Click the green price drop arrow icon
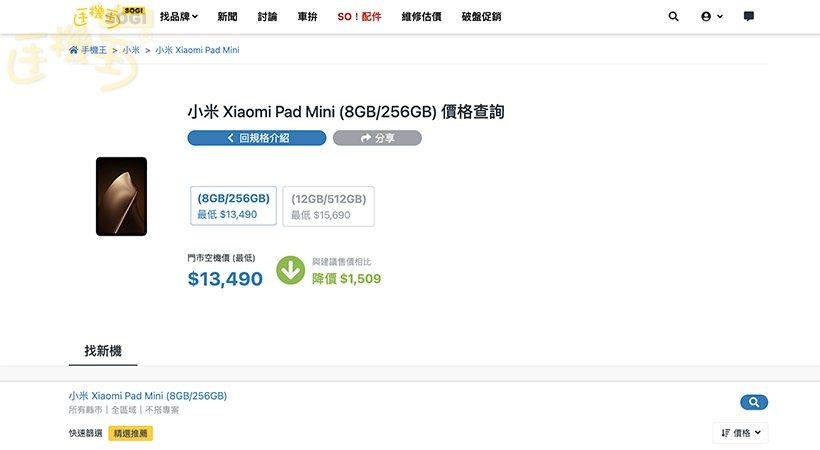Image resolution: width=820 pixels, height=450 pixels. pos(290,270)
